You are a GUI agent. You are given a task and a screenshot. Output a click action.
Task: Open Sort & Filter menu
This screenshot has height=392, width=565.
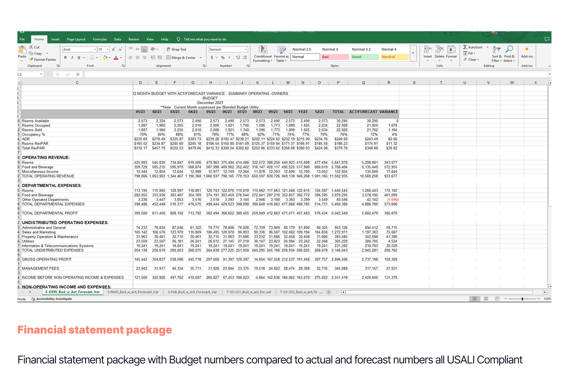point(497,54)
